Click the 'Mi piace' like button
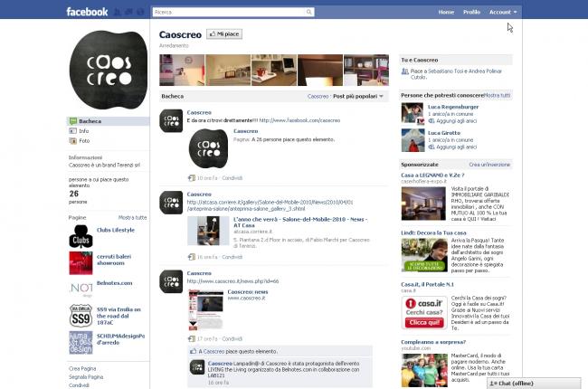Viewport: 588px width, 389px height. [x=224, y=34]
